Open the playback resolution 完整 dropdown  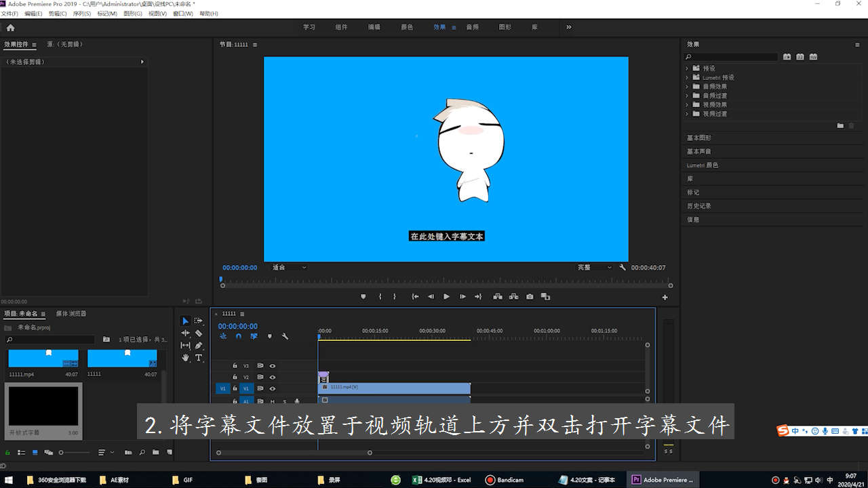(594, 268)
